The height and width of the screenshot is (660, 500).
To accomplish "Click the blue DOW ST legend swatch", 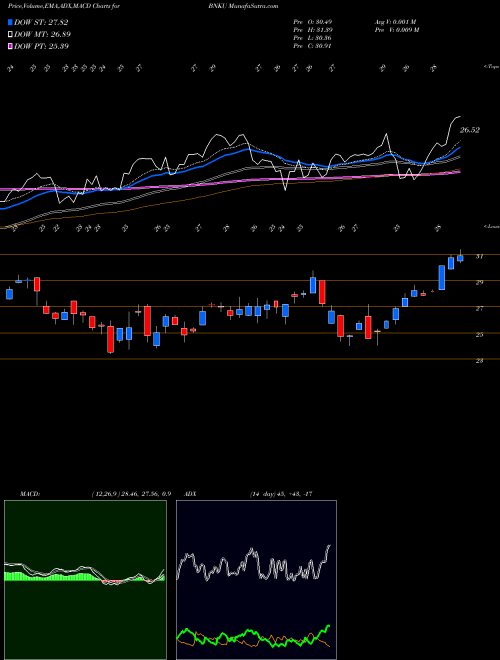I will [x=10, y=22].
